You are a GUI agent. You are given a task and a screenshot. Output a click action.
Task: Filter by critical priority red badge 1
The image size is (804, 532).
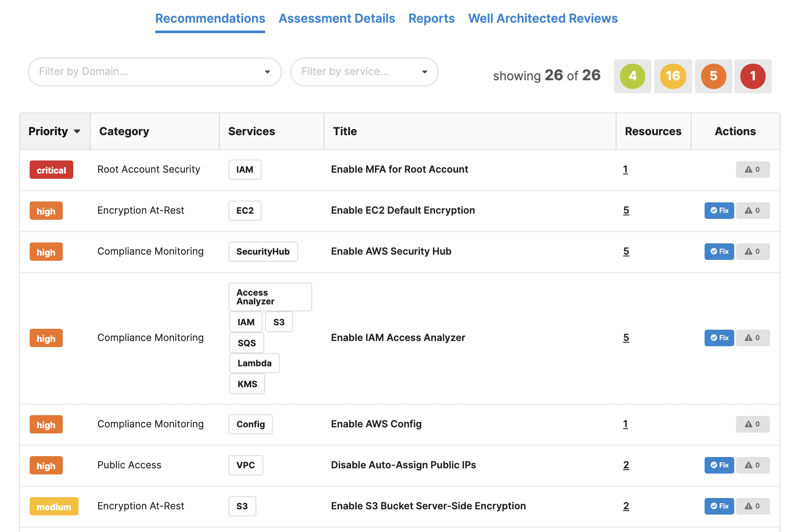pos(753,76)
